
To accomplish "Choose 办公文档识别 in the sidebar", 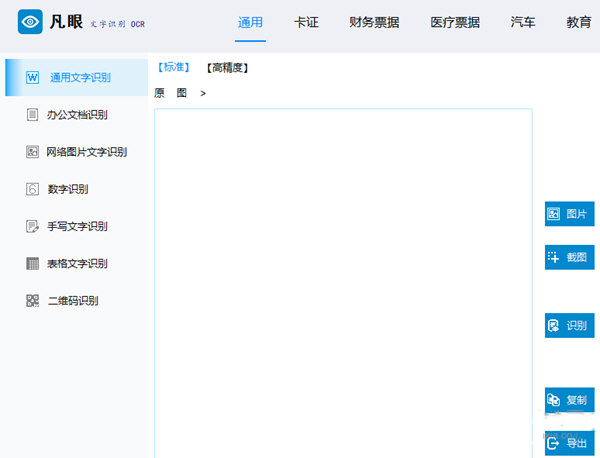I will click(77, 114).
